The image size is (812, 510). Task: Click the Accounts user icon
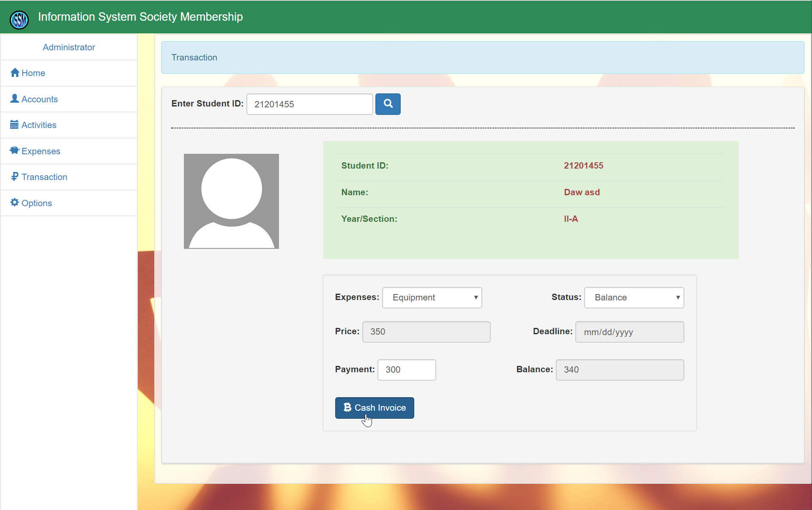click(15, 98)
